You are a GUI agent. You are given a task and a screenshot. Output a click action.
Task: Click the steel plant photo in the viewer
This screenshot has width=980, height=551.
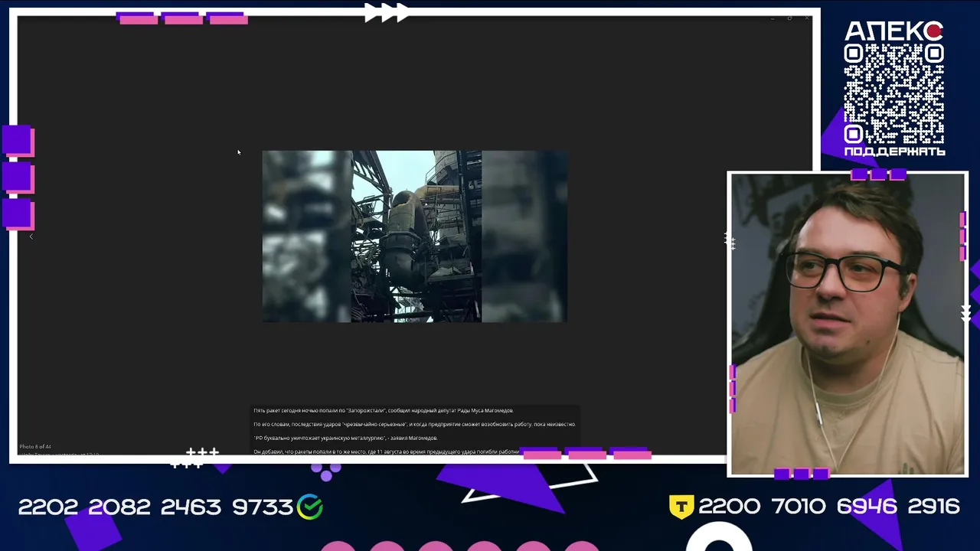coord(415,236)
